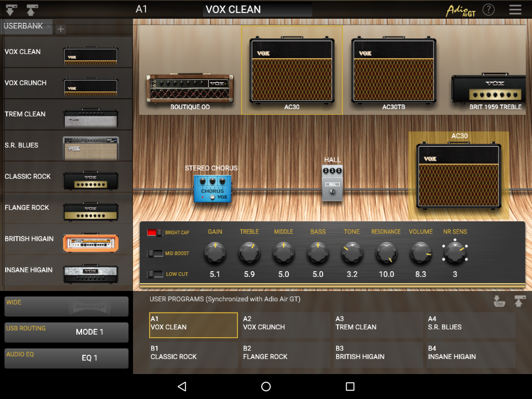This screenshot has width=532, height=399.
Task: Open the help question mark icon
Action: point(488,10)
